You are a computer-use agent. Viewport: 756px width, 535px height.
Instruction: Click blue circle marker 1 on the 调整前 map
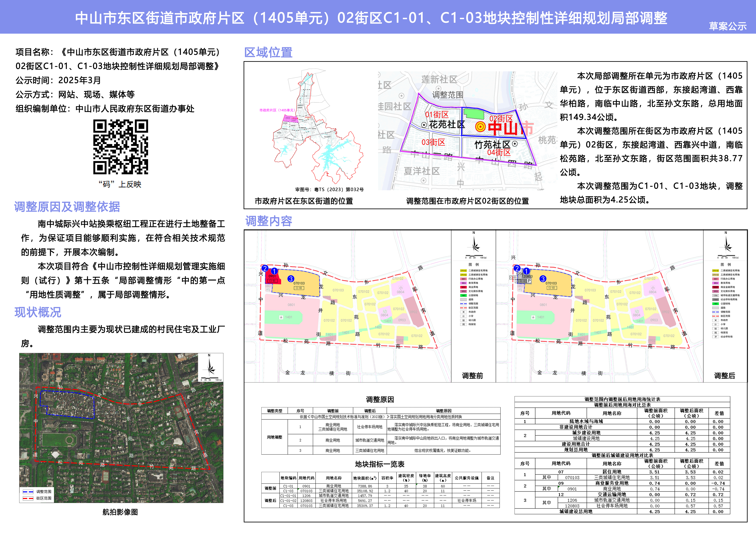[274, 271]
